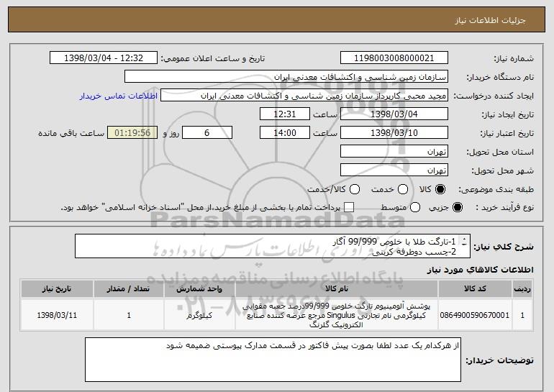Click the شهر محل تحویل field تهران
554x392 pixels.
tap(394, 170)
